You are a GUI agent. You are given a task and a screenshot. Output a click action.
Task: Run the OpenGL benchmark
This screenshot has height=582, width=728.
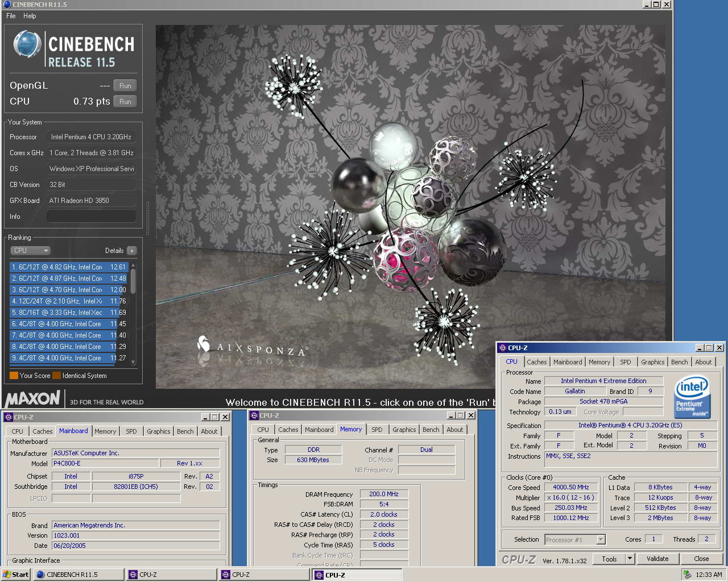[125, 86]
